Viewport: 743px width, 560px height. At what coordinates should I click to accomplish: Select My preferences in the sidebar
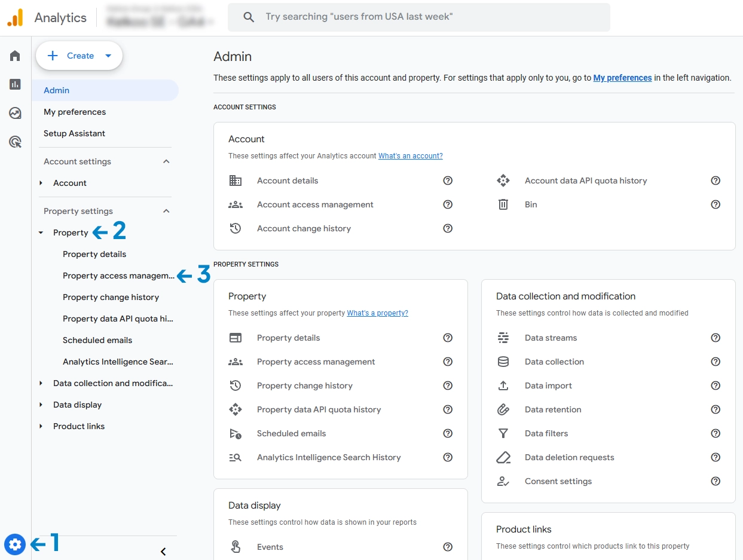[x=75, y=112]
